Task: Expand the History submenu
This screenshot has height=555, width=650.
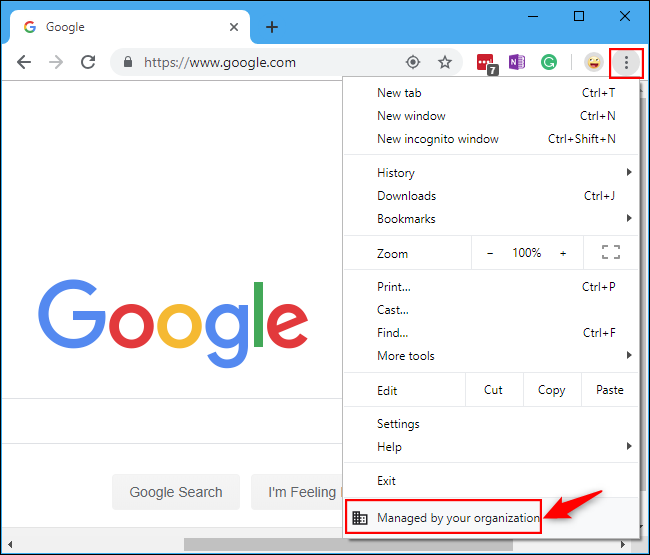Action: click(x=491, y=172)
